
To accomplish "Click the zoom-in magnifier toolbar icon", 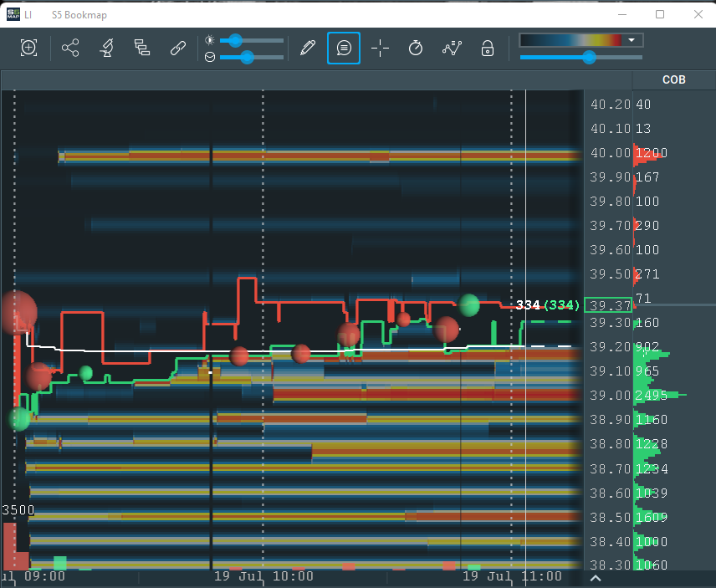I will click(x=28, y=48).
